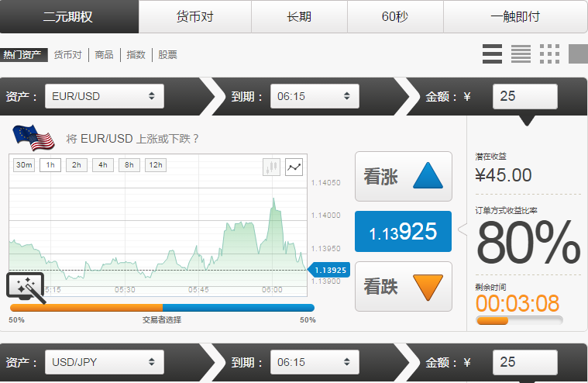Switch chart to candlestick view
Viewport: 588px width, 383px height.
click(271, 167)
